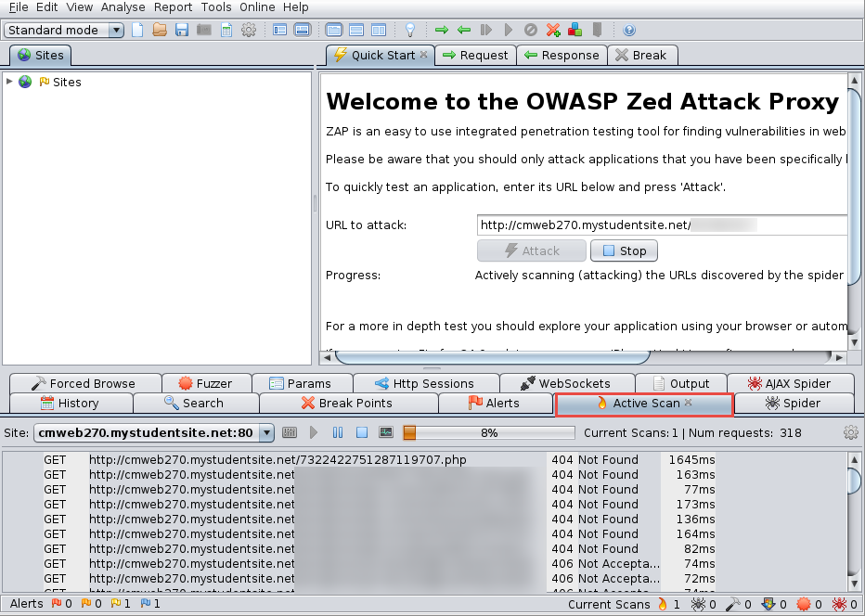Click the scan policy icon beside Site selector
Image resolution: width=865 pixels, height=616 pixels.
pyautogui.click(x=290, y=433)
